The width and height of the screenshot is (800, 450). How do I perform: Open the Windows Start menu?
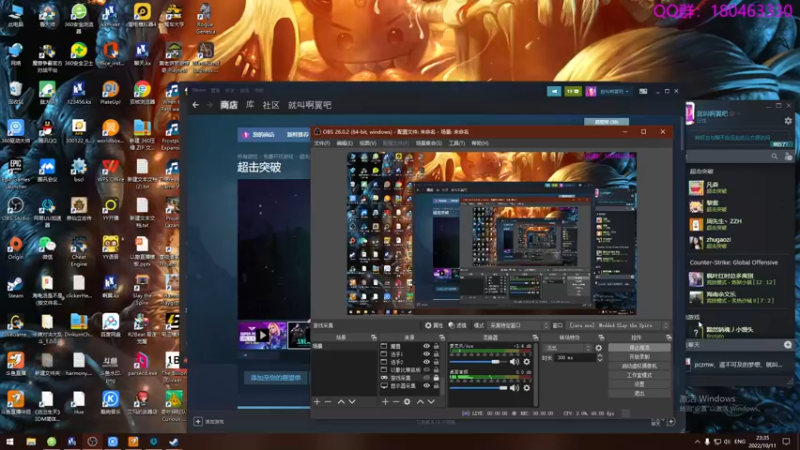click(x=9, y=442)
